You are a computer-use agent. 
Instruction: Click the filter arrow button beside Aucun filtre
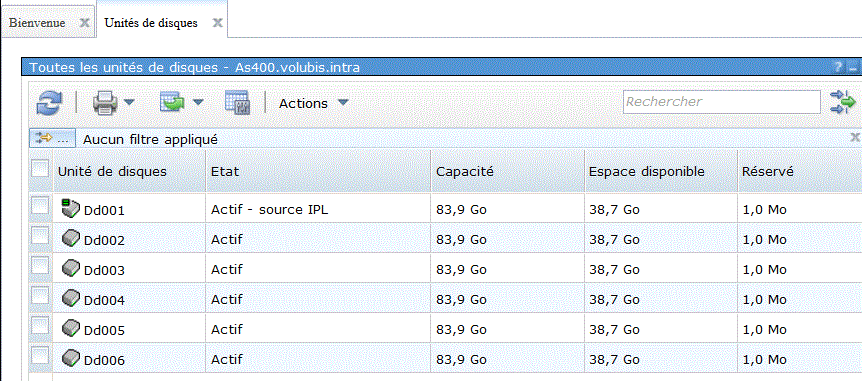pos(52,139)
